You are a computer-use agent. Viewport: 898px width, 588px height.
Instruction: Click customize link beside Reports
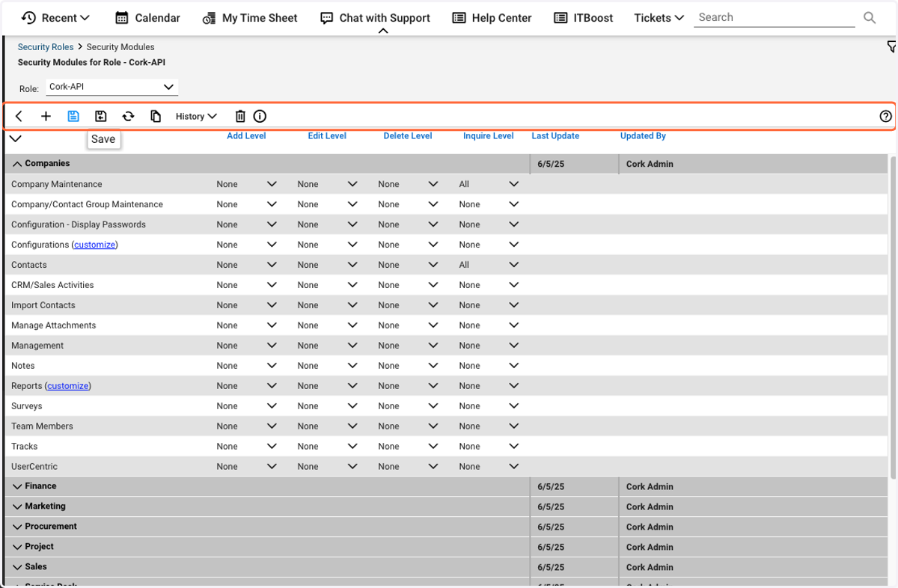point(68,386)
